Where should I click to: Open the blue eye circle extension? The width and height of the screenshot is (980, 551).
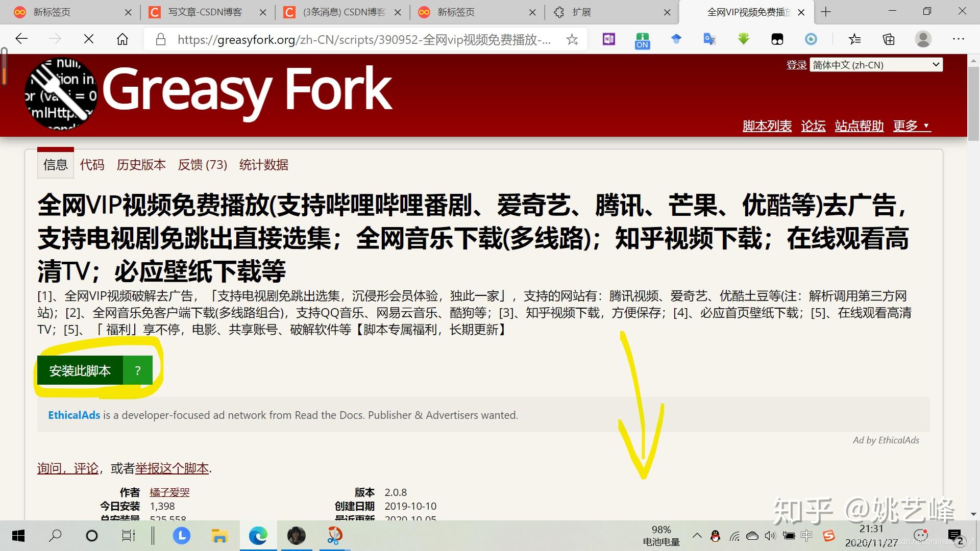811,39
